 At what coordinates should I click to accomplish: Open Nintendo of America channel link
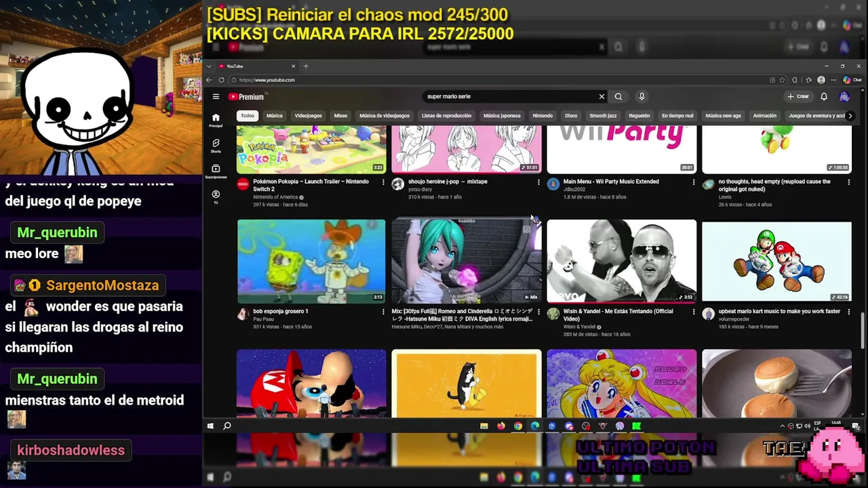coord(275,197)
